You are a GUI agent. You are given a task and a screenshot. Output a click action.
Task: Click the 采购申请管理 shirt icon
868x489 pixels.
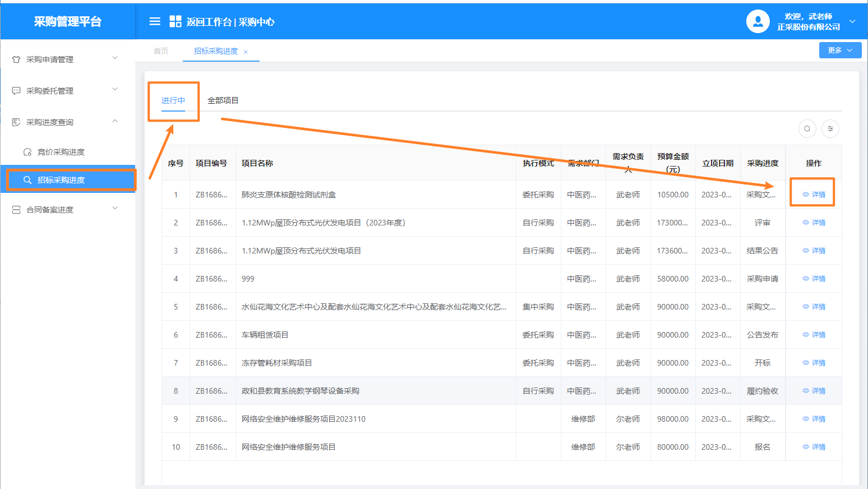point(16,59)
